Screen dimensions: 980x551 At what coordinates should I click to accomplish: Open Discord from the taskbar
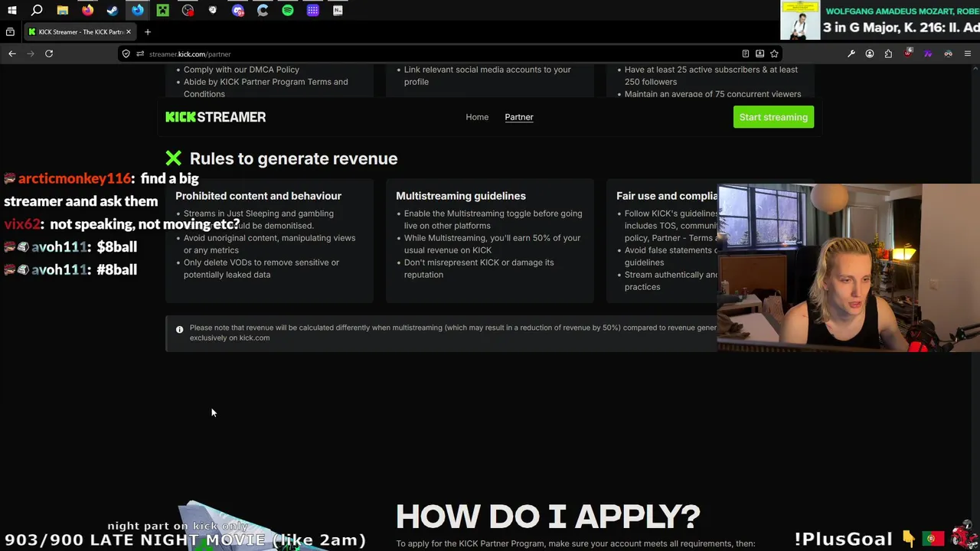click(x=237, y=11)
